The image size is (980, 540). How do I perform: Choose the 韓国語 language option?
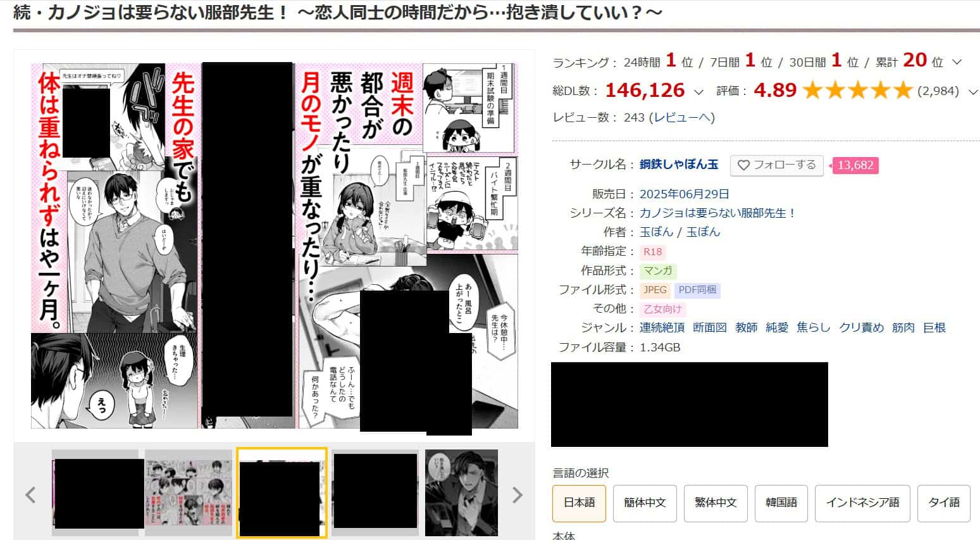(x=781, y=503)
